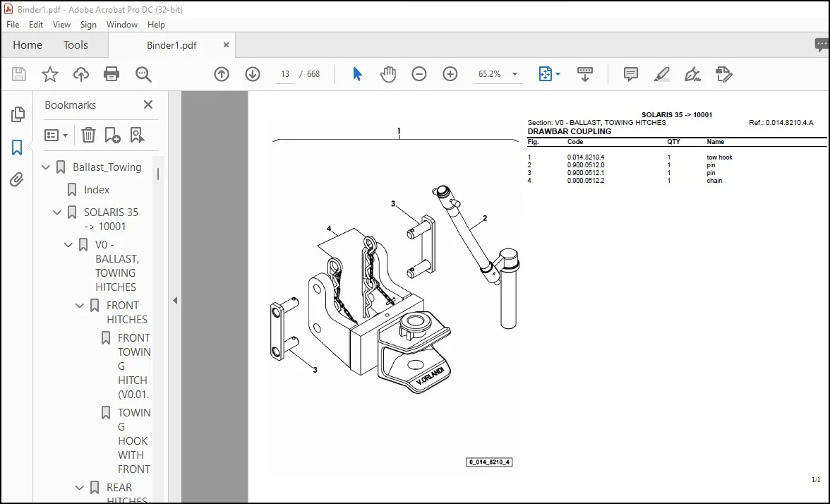830x504 pixels.
Task: Open FRONT TOWING HITCH bookmark
Action: pyautogui.click(x=134, y=366)
